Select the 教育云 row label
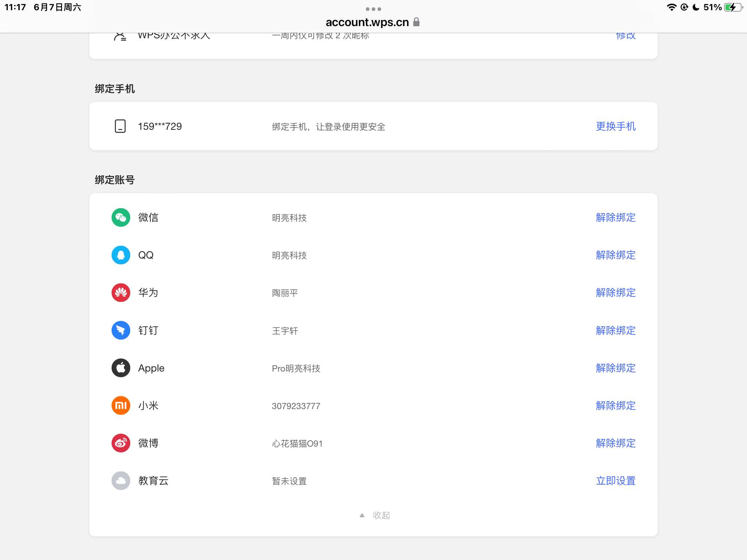This screenshot has width=747, height=560. [x=153, y=481]
